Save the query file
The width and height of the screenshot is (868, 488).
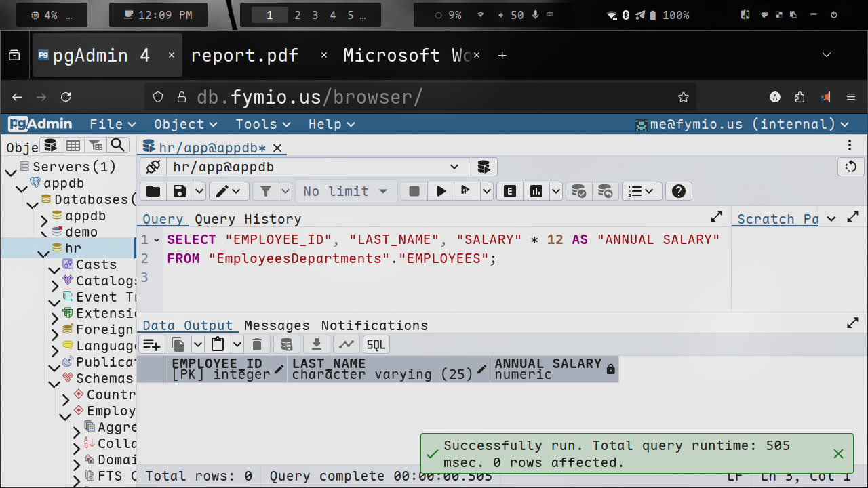(x=179, y=192)
